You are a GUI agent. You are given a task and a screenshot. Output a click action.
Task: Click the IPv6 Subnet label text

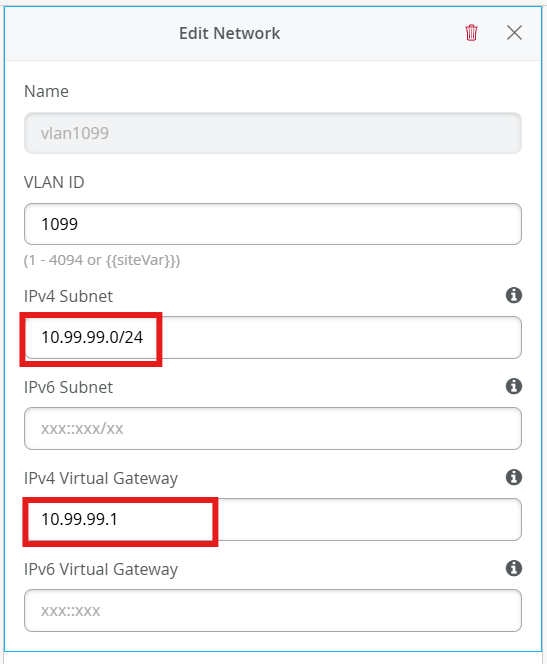click(x=69, y=387)
